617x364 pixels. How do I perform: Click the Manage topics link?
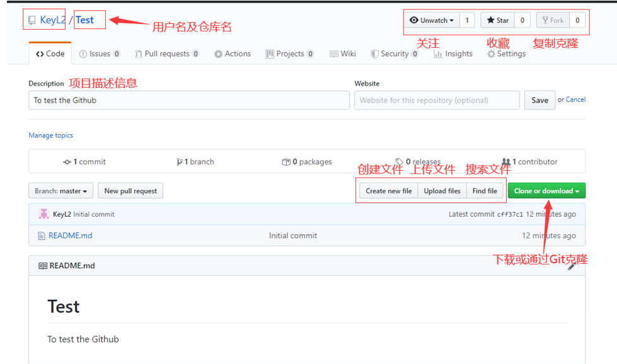point(51,135)
